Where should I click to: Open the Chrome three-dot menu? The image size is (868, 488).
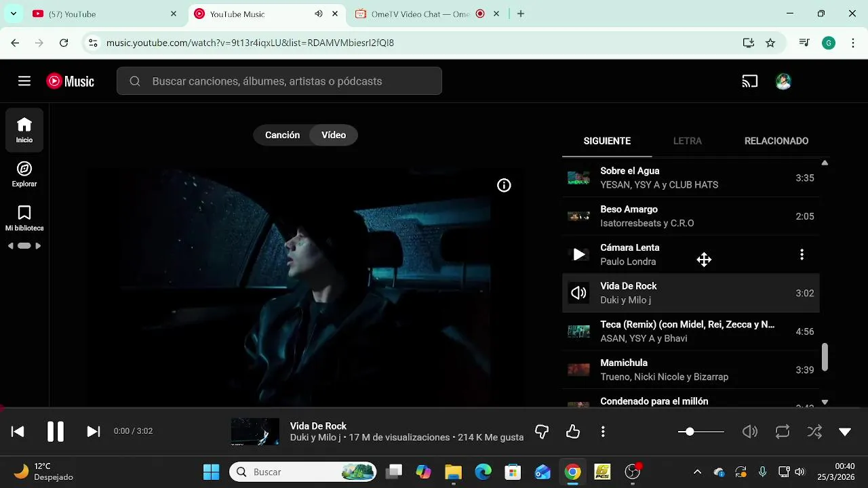(x=852, y=43)
